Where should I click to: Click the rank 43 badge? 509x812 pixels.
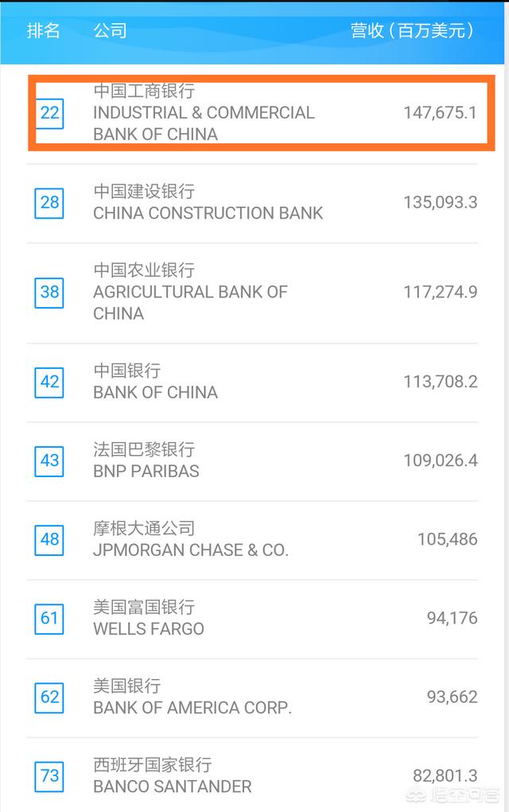click(x=49, y=461)
